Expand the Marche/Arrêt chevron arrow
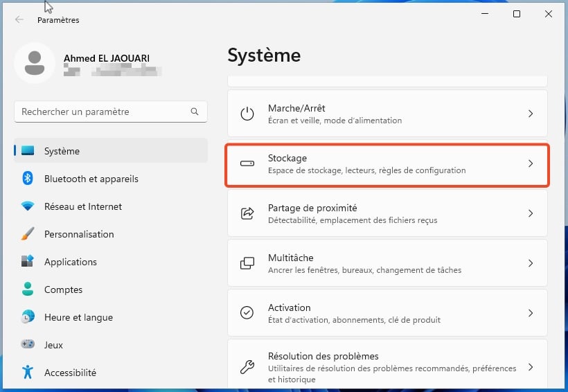Screen dimensions: 568x392 point(531,114)
